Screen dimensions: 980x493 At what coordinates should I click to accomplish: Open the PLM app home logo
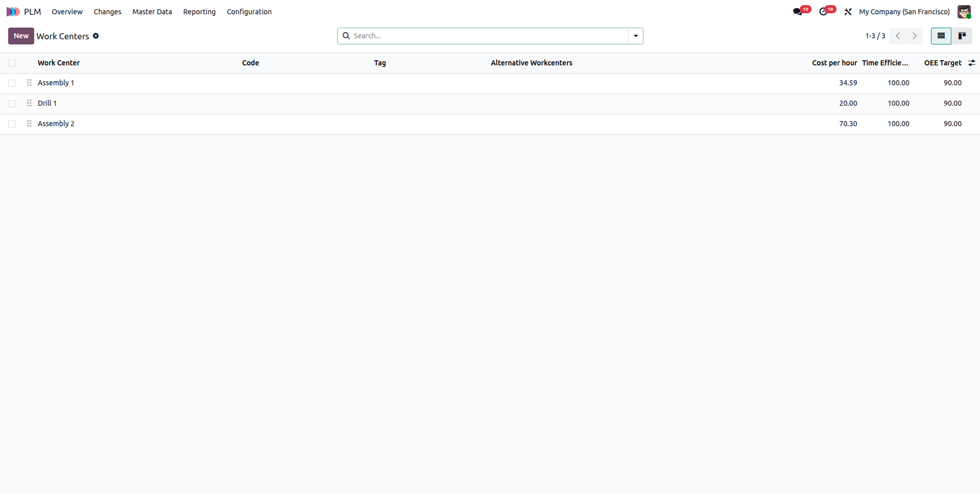(13, 12)
